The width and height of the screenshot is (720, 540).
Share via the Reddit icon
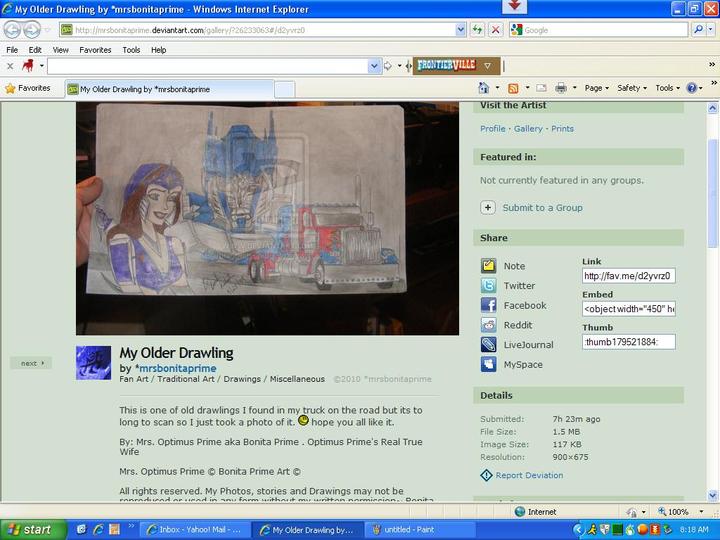point(488,325)
